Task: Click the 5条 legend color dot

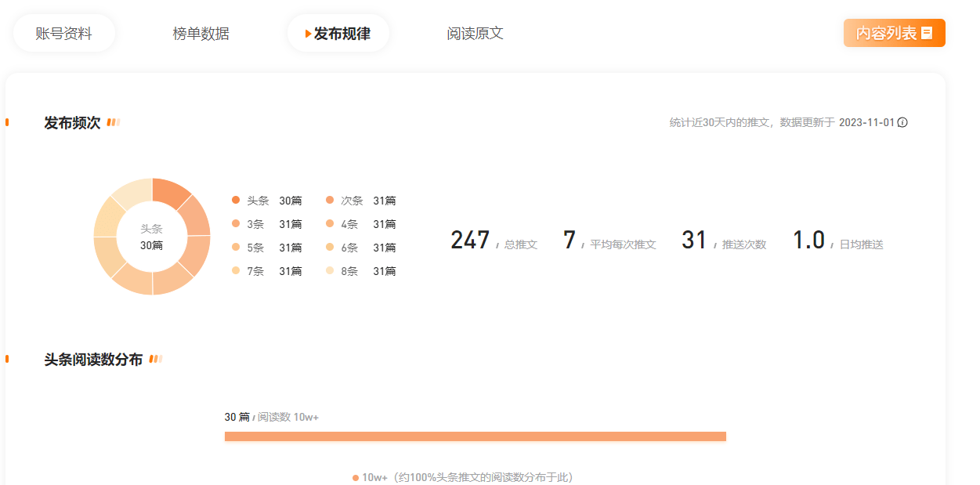Action: tap(236, 248)
